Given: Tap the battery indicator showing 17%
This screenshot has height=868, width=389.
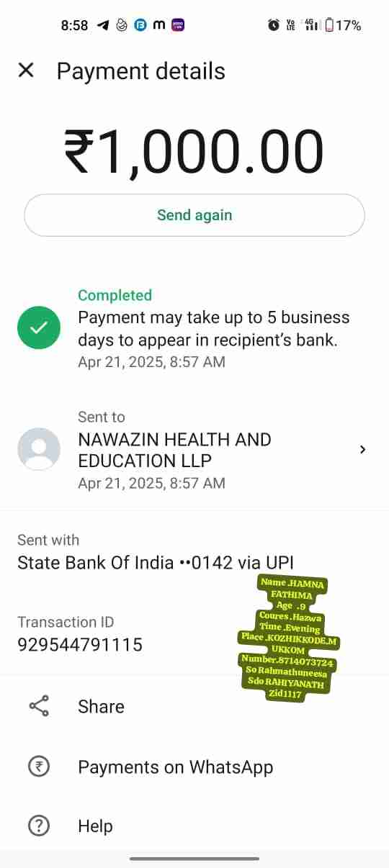Looking at the screenshot, I should 343,25.
